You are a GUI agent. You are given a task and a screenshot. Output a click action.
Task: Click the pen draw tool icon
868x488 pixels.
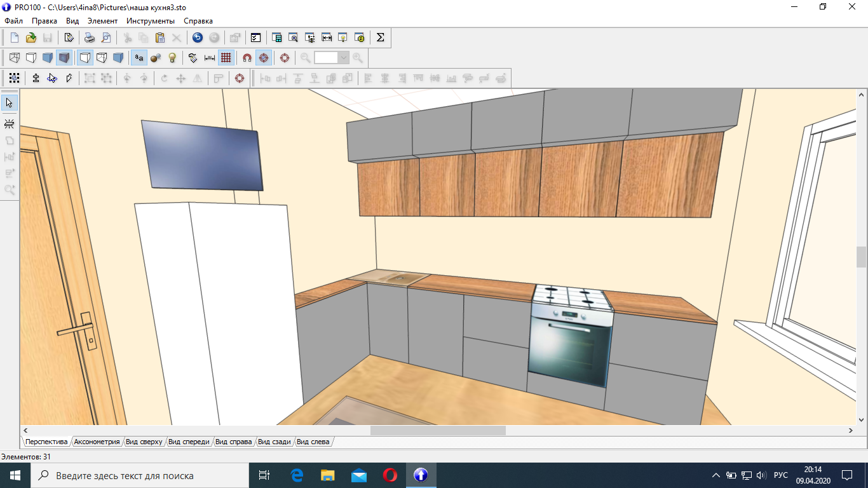pos(69,78)
